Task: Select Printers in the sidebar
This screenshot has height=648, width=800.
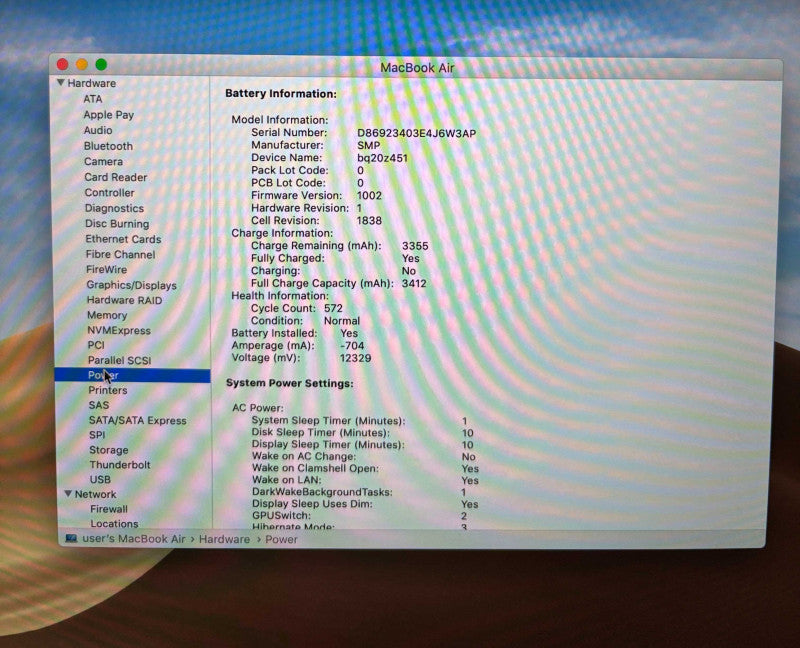Action: (108, 390)
